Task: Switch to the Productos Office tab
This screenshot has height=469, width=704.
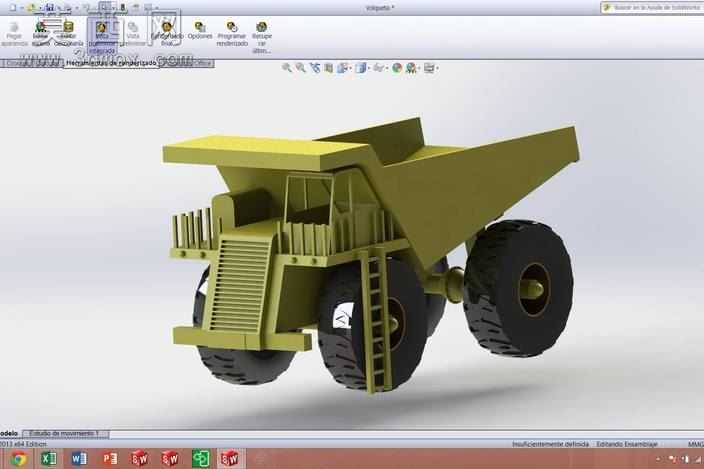Action: pyautogui.click(x=187, y=63)
